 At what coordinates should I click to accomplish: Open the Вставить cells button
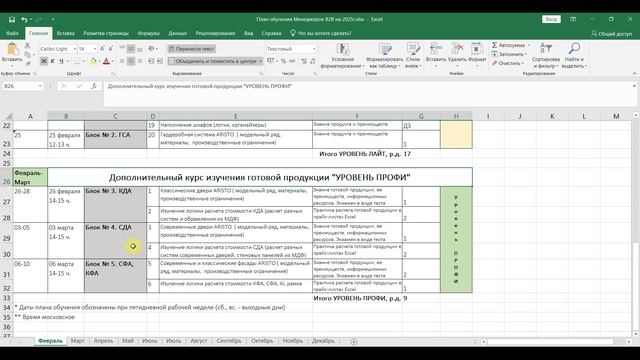436,56
